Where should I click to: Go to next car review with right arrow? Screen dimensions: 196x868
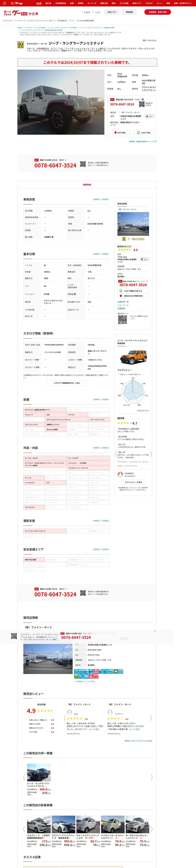click(x=151, y=454)
